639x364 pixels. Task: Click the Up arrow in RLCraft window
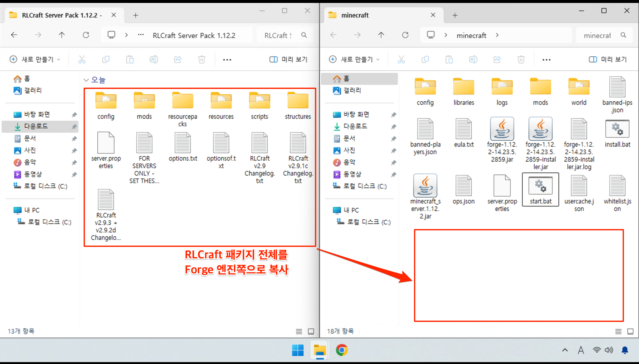[62, 35]
